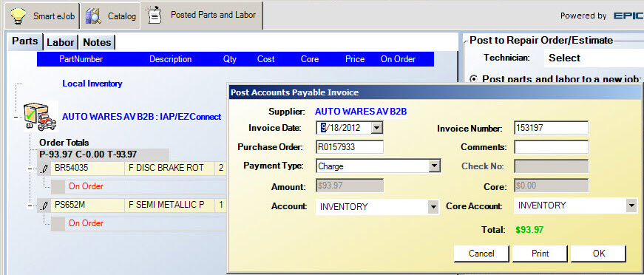The image size is (644, 275).
Task: Click the Core column header
Action: (310, 59)
